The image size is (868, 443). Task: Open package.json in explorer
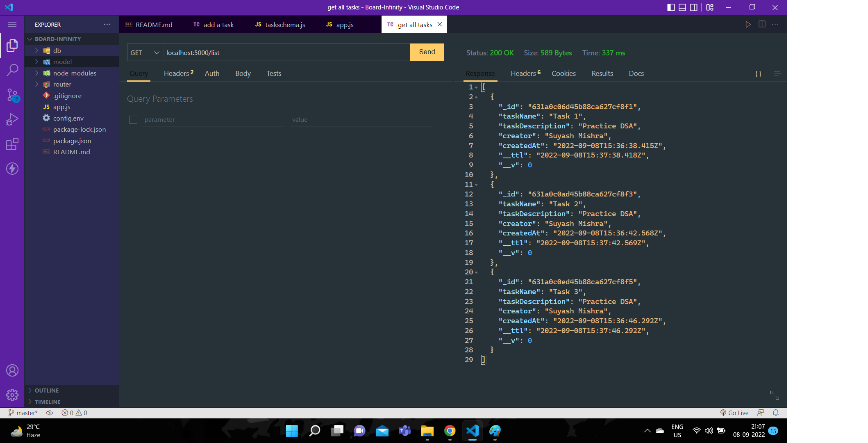coord(72,141)
